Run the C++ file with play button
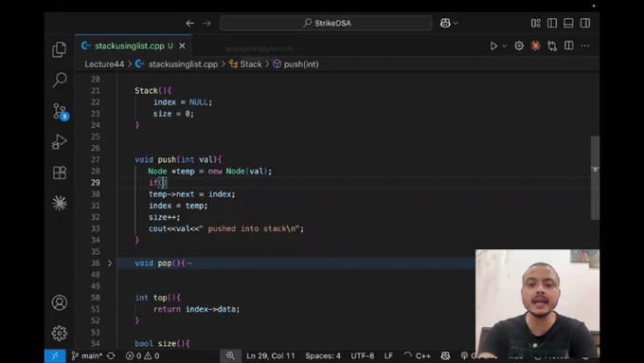The height and width of the screenshot is (363, 644). pos(493,46)
